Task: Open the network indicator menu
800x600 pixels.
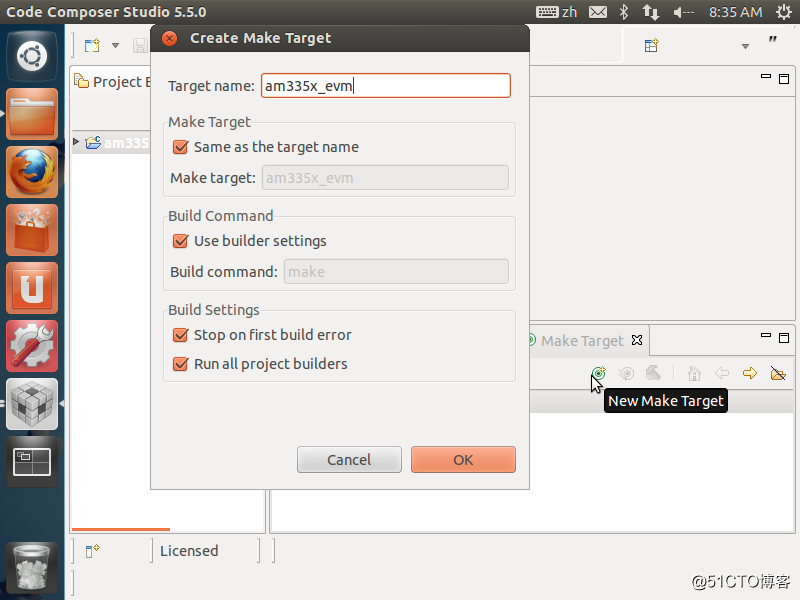Action: click(x=651, y=12)
